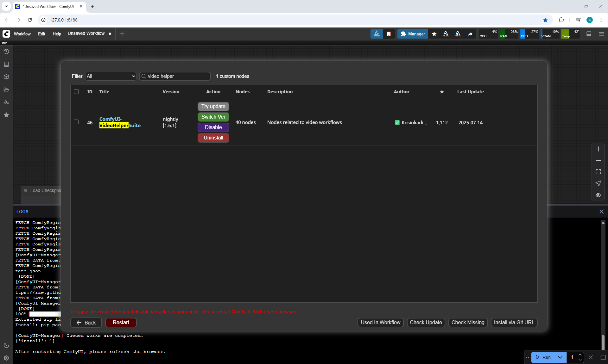
Task: Check the select-all checkbox in table header
Action: 76,91
